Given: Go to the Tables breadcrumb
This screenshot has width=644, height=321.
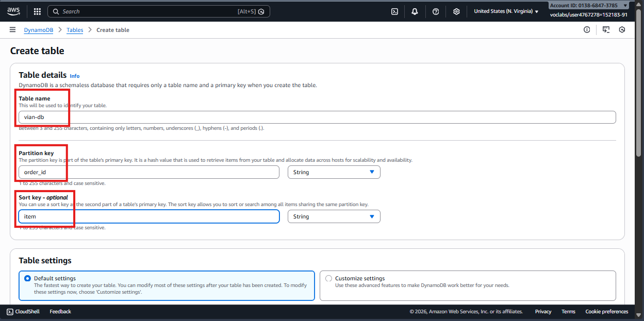Looking at the screenshot, I should click(x=74, y=29).
